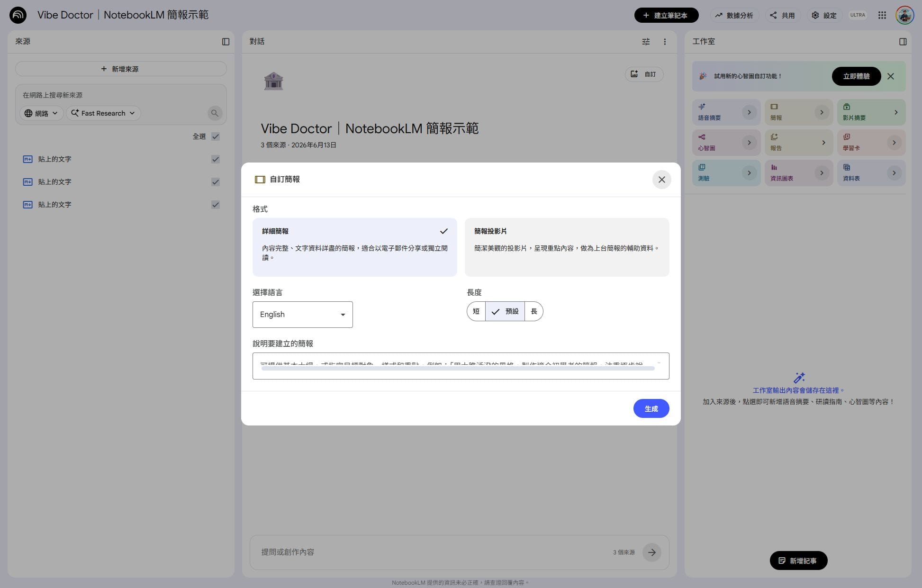
Task: Click the 測驗 quiz tile
Action: click(726, 173)
